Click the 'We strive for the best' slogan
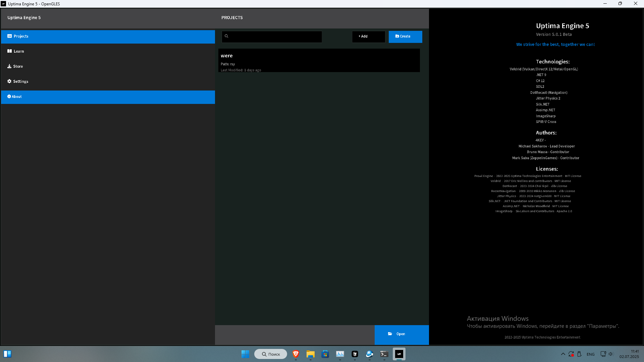This screenshot has height=362, width=644. pos(555,45)
